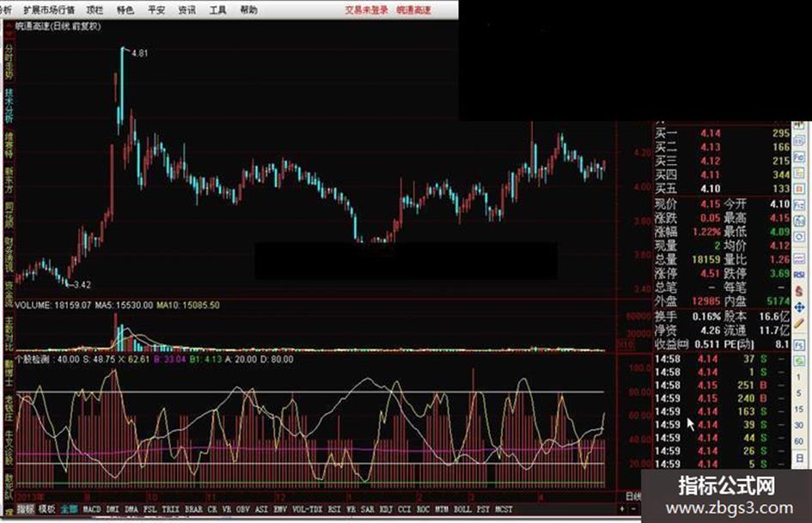Viewport: 812px width, 523px height.
Task: Click the minus button beside indicator tabs
Action: pos(632,509)
